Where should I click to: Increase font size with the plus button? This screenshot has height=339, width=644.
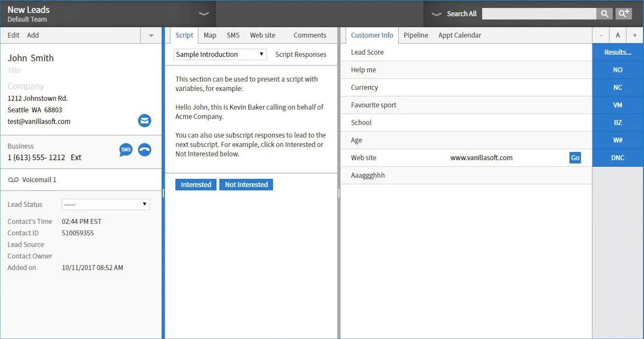[635, 35]
